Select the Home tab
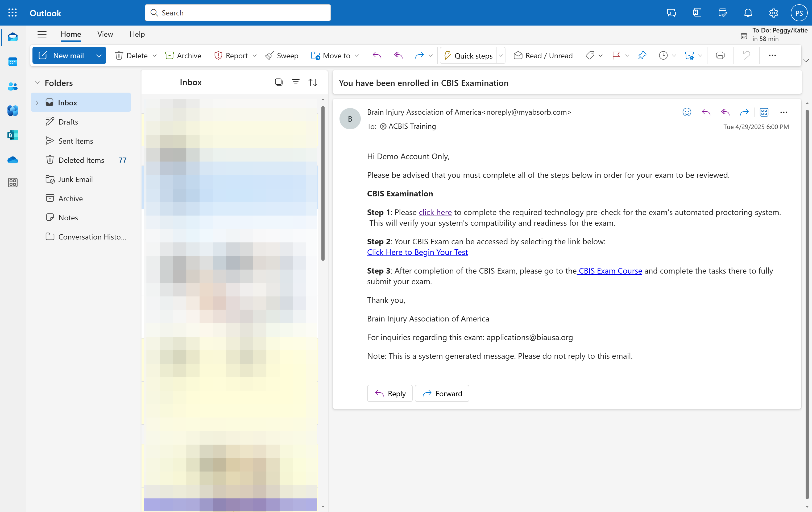This screenshot has width=812, height=512. (71, 34)
